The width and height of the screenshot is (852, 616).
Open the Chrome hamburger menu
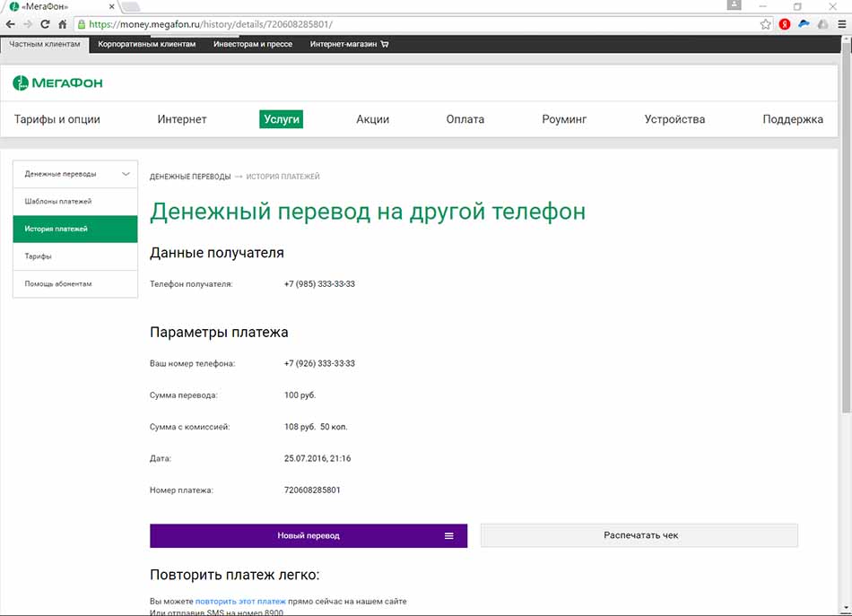coord(841,24)
